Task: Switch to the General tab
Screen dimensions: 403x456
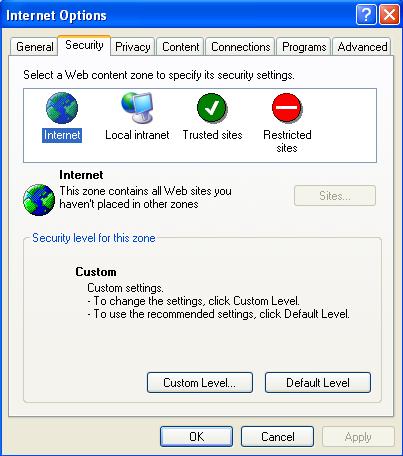Action: point(34,47)
